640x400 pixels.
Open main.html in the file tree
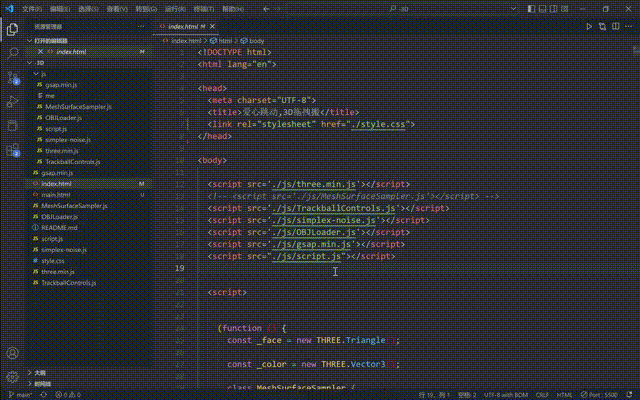(x=56, y=195)
